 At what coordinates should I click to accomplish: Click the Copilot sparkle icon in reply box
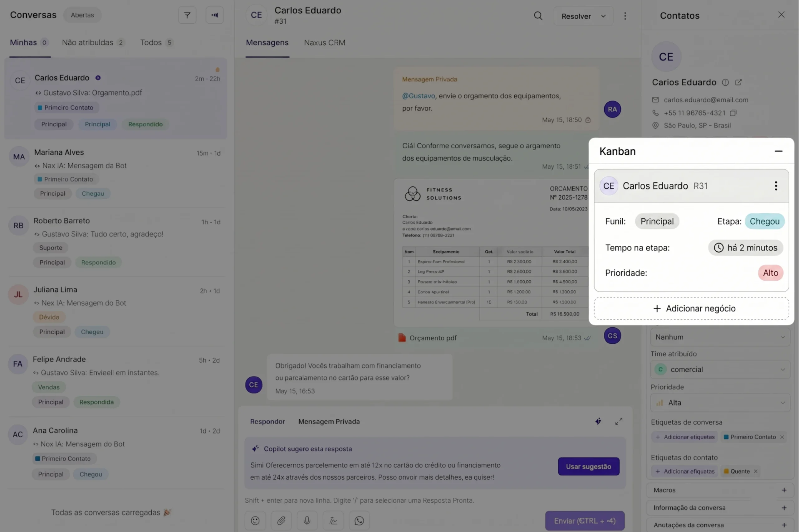point(598,421)
